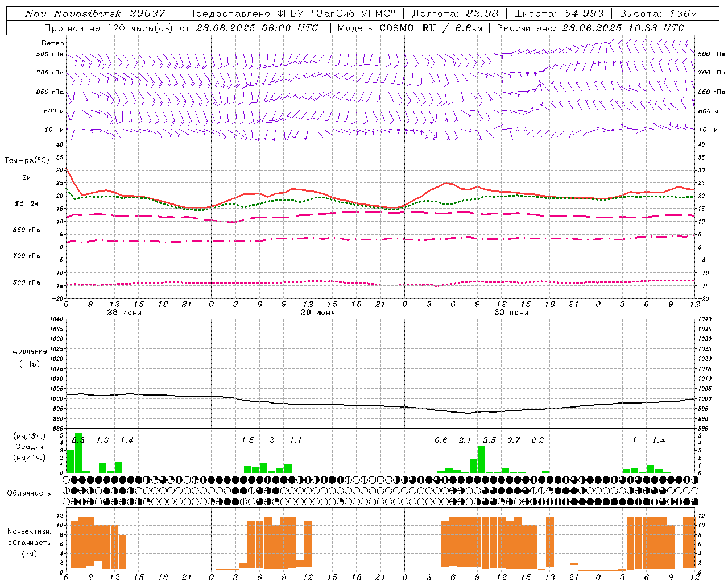Click the forecast text Прогноз на 120 часа(ов)
Image resolution: width=728 pixels, height=582 pixels.
click(109, 27)
